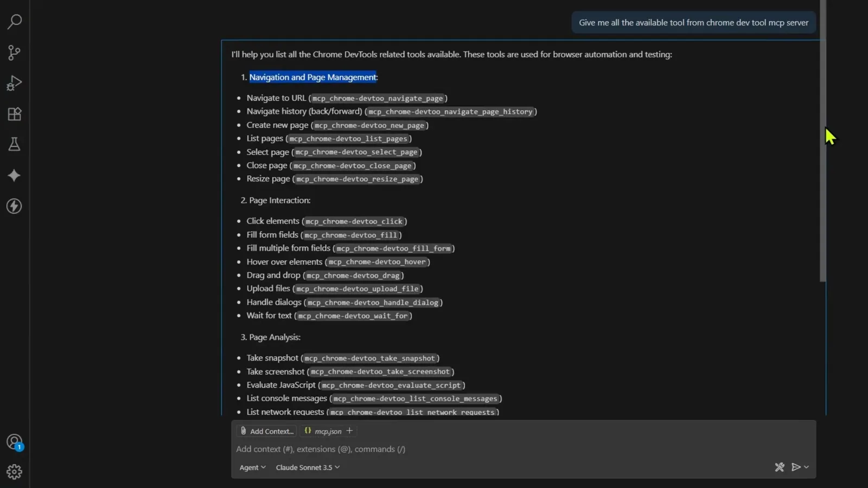Click mcp_chrome-devtoo_click code text
868x488 pixels.
(x=354, y=221)
